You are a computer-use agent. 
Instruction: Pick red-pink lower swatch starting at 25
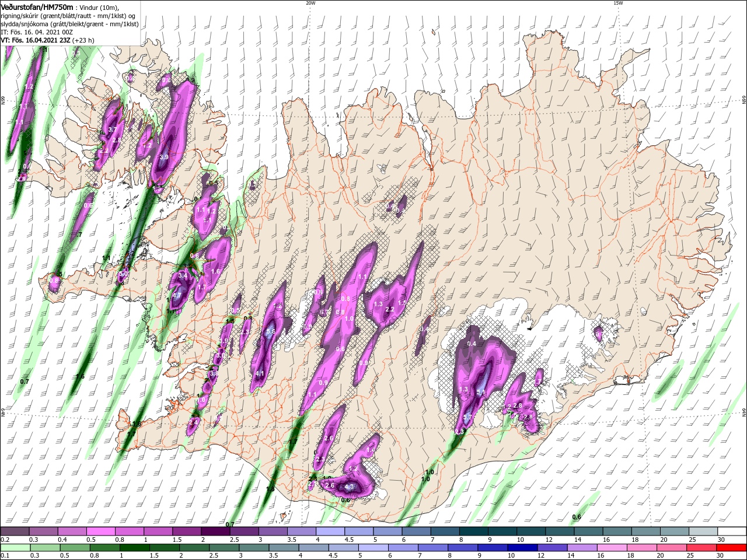[x=701, y=548]
